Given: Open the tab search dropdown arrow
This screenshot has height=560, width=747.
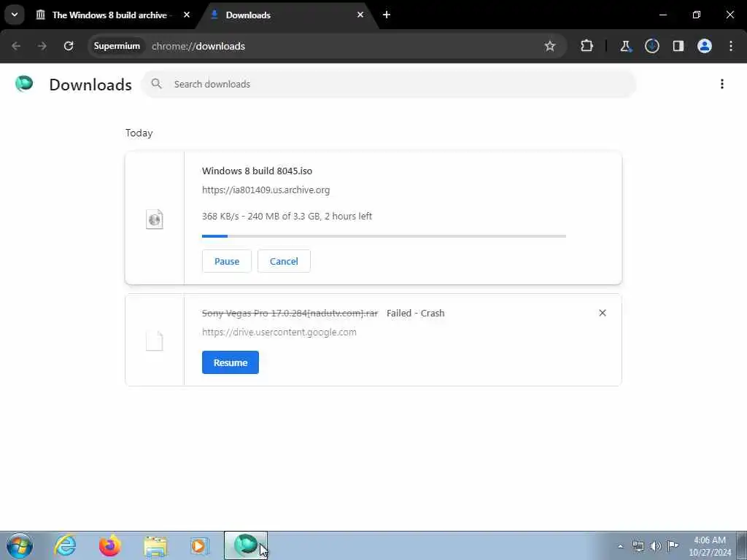Looking at the screenshot, I should (x=15, y=15).
